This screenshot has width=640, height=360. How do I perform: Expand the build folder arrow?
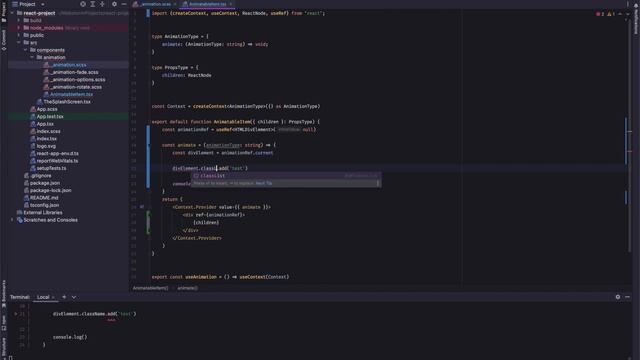[18, 20]
